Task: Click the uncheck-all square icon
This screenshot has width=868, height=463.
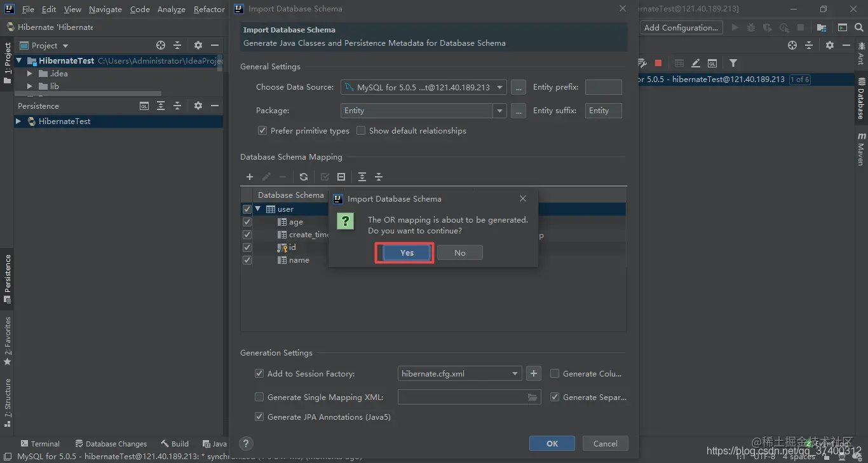Action: tap(341, 177)
